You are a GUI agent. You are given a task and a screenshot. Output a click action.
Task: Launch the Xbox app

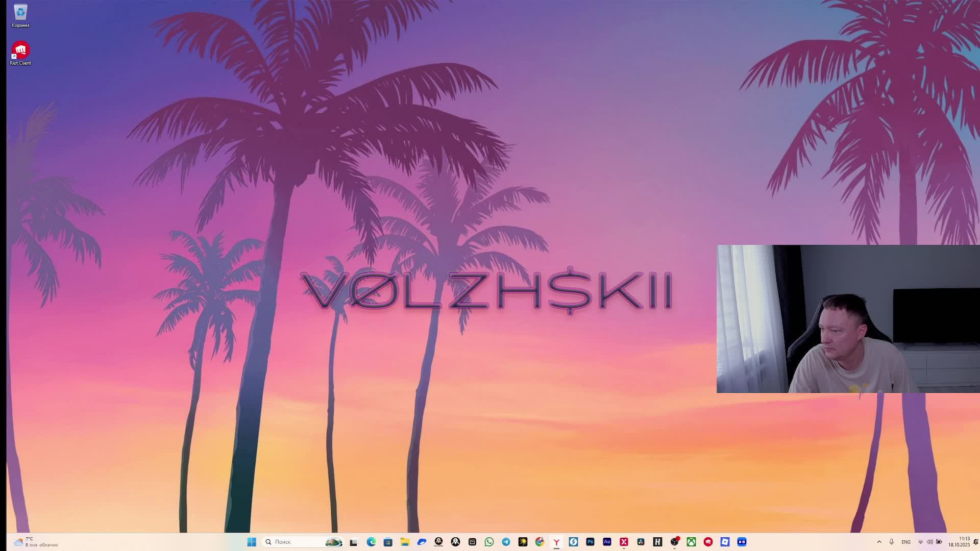691,542
